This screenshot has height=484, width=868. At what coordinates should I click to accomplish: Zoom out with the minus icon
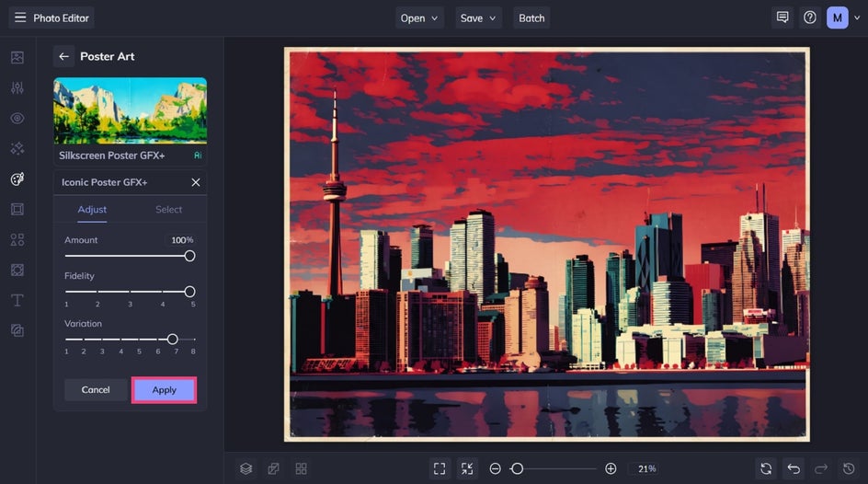pos(496,468)
